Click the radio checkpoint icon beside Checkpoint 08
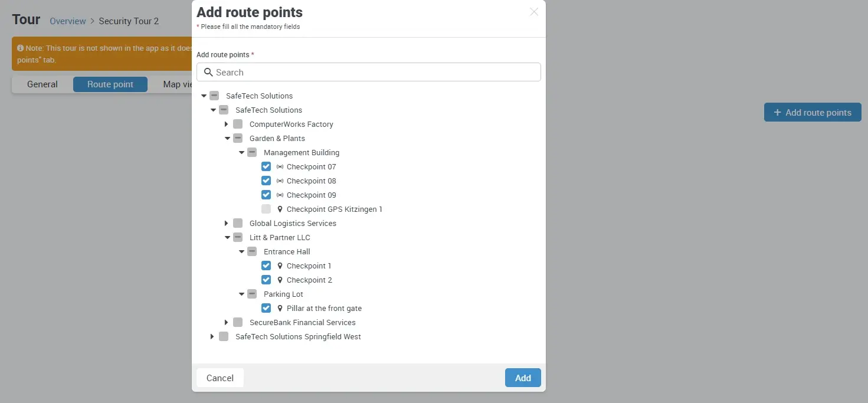 tap(279, 181)
